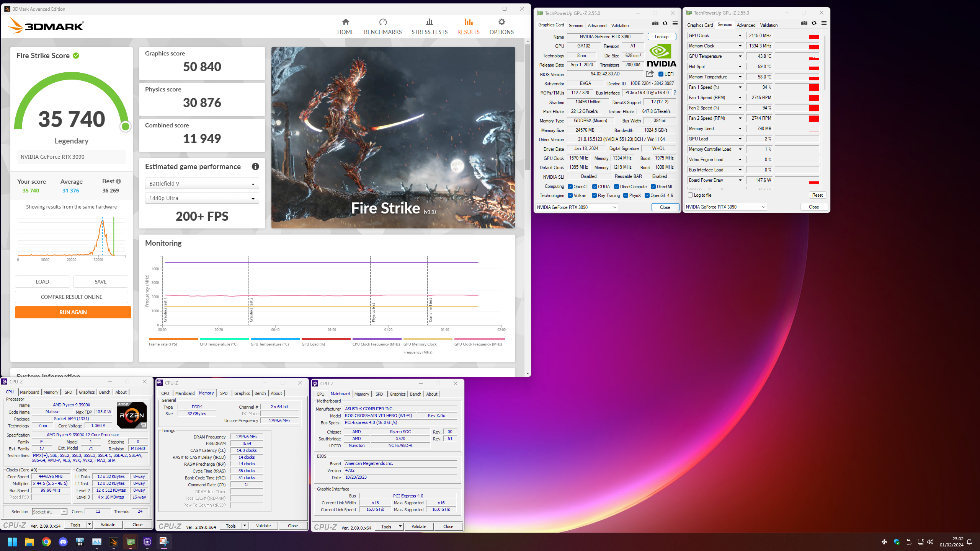Open Bench tab in CPU-Z Mainboard window
This screenshot has width=980, height=551.
pyautogui.click(x=415, y=394)
